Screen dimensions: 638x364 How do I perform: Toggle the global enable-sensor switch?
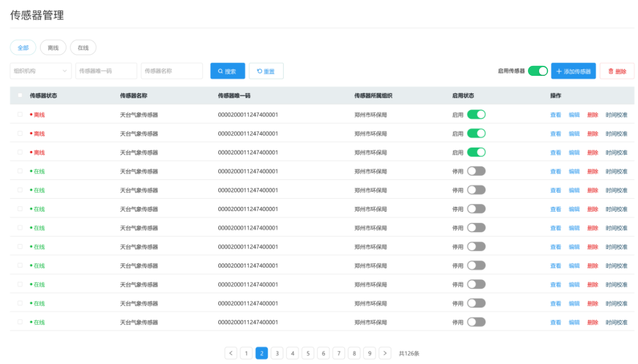537,71
